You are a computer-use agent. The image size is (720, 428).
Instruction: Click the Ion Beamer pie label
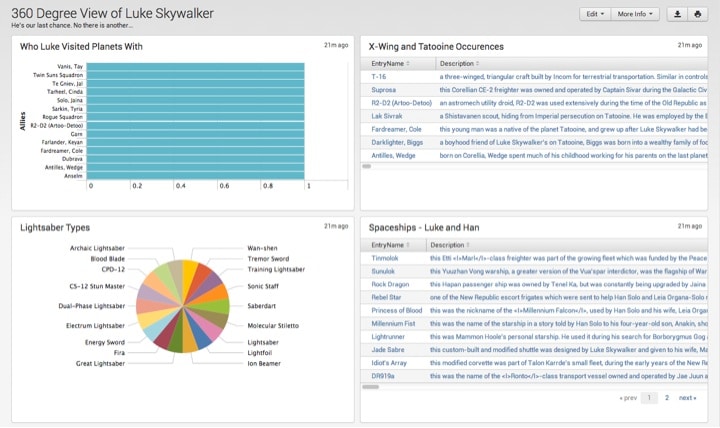(264, 363)
